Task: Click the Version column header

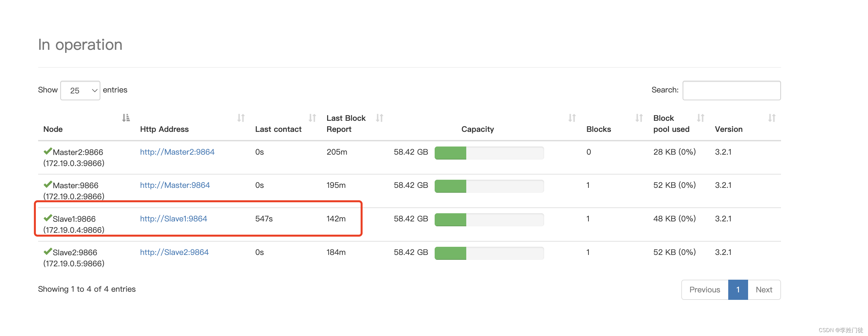Action: coord(729,129)
